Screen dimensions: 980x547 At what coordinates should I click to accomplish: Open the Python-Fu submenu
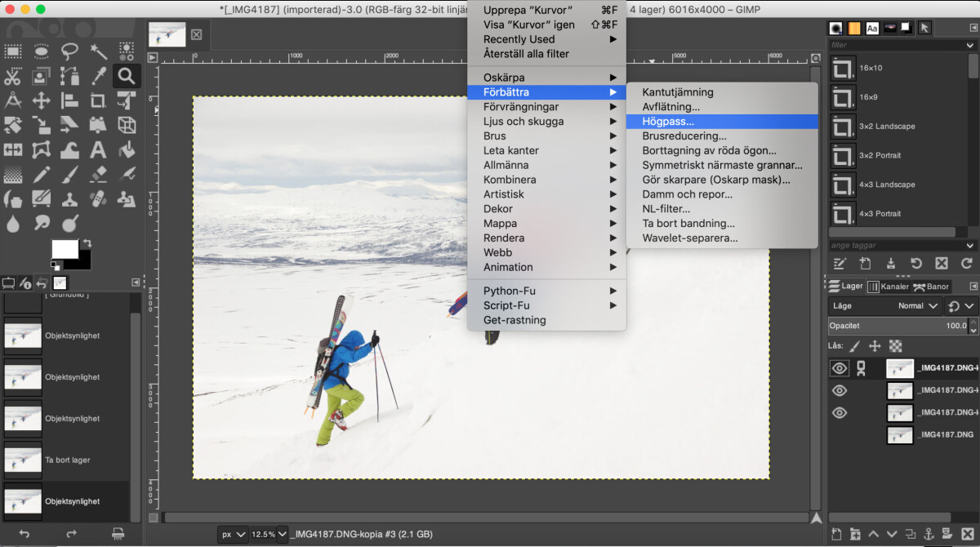coord(546,291)
